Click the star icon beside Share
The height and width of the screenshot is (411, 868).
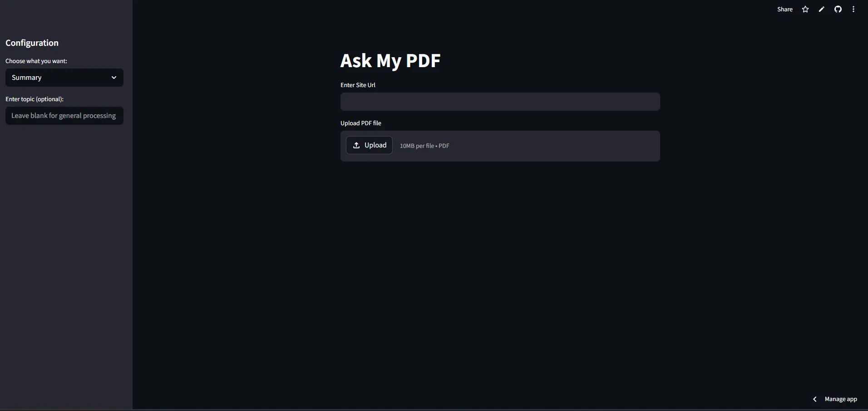(x=805, y=9)
